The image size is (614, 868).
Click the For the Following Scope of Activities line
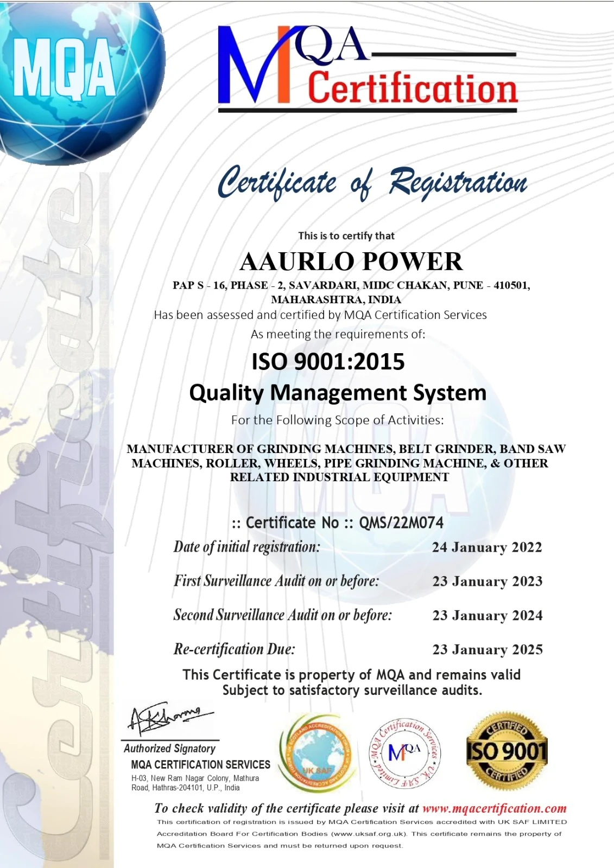click(337, 420)
